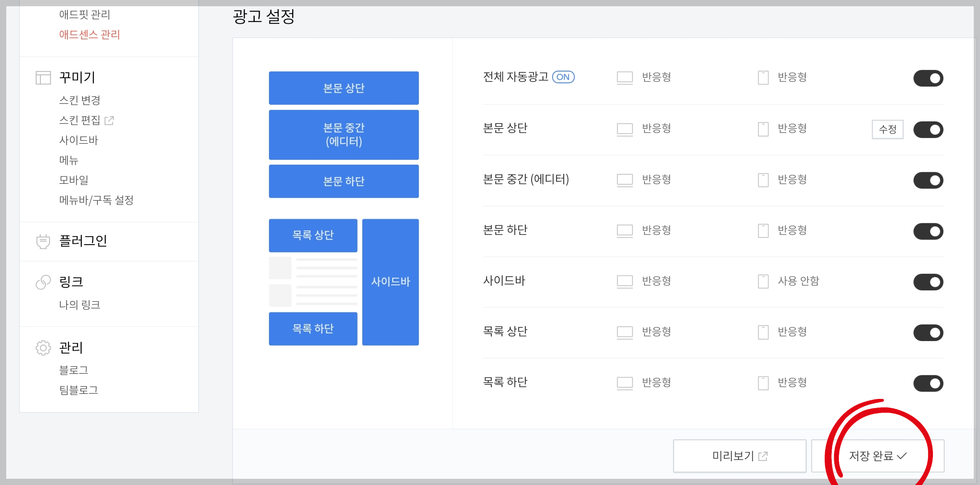Click the 저장 완료 button

[x=878, y=455]
